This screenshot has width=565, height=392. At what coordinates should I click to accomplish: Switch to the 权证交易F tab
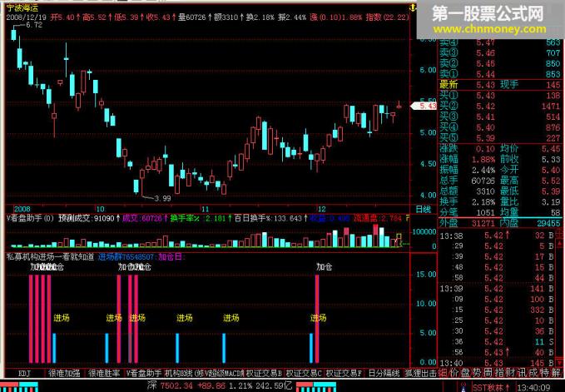344,373
